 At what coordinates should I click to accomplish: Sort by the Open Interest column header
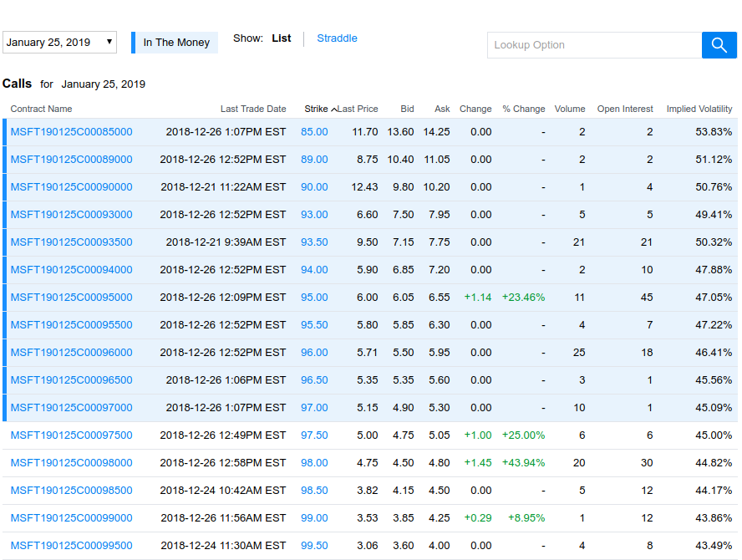click(625, 109)
